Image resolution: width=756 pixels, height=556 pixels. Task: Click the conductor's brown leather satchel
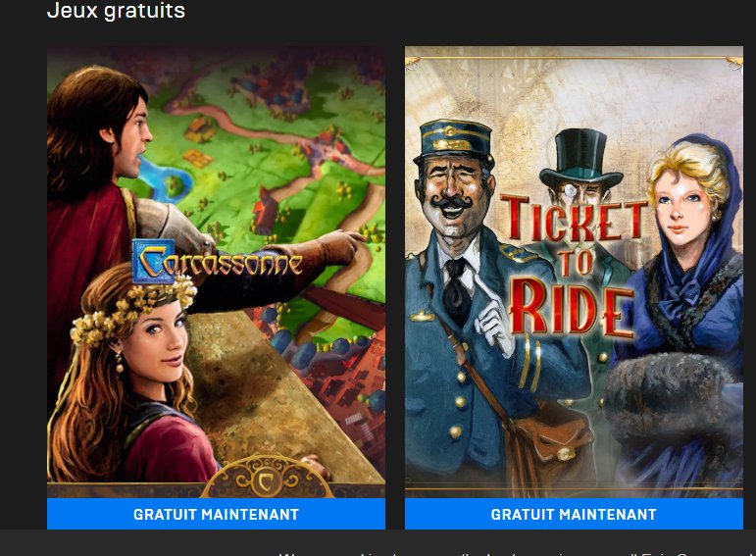(552, 441)
